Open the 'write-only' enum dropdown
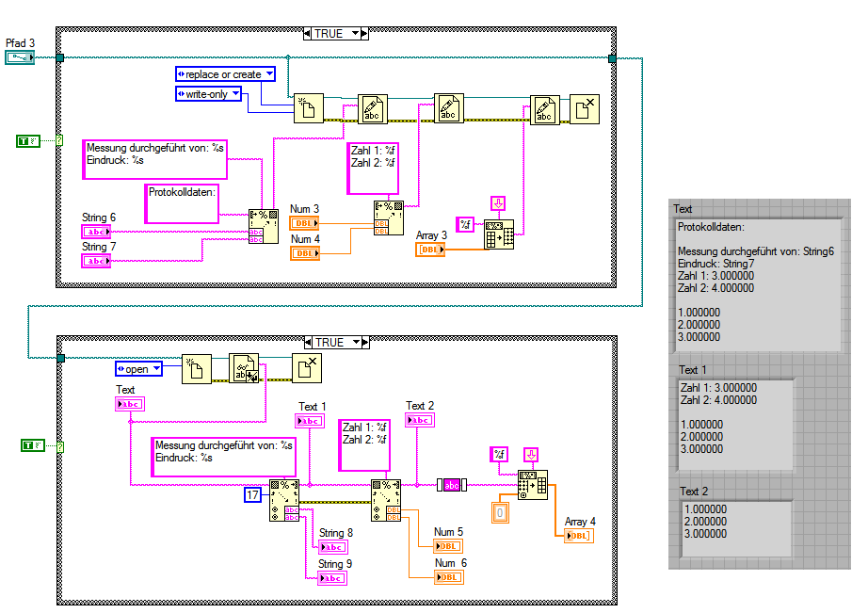The image size is (868, 613). (209, 94)
